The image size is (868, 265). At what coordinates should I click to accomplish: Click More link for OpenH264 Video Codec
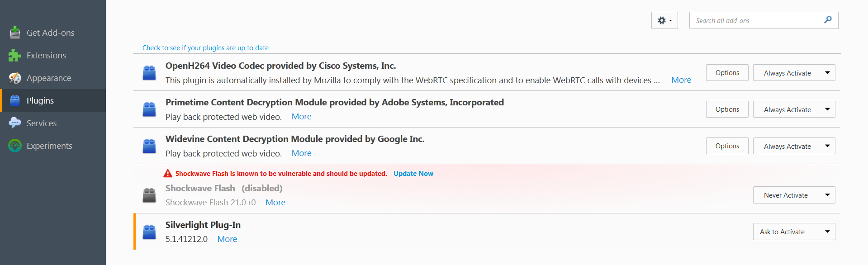[x=681, y=80]
